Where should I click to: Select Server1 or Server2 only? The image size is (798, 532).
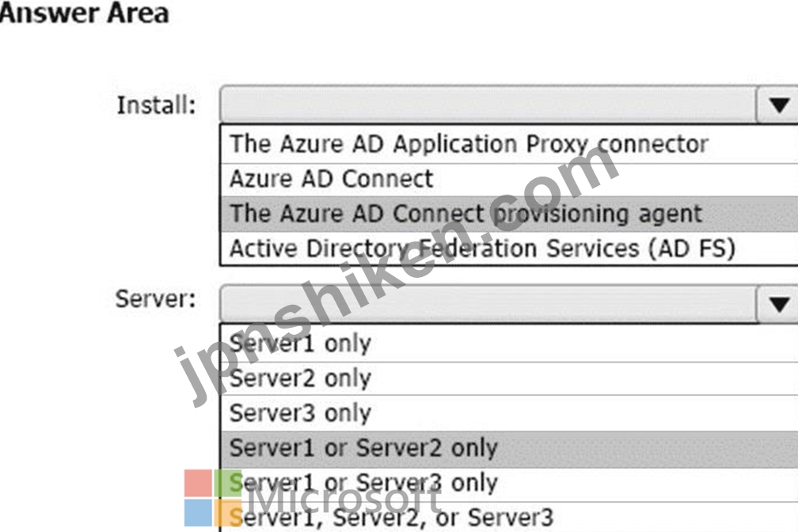click(509, 449)
